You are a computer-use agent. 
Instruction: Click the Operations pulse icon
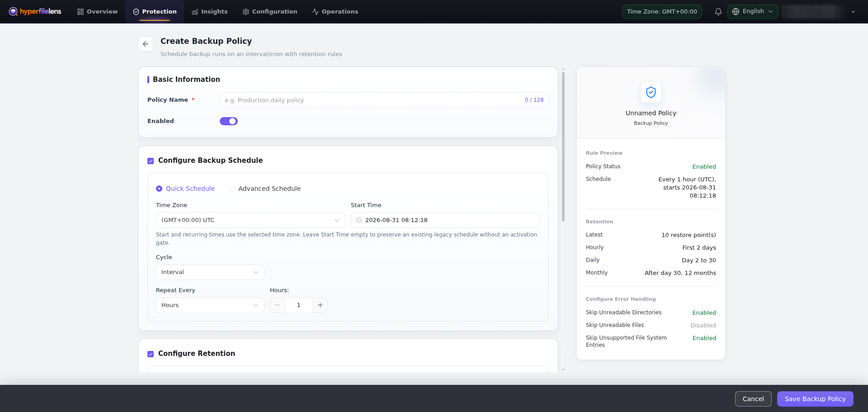(x=316, y=12)
